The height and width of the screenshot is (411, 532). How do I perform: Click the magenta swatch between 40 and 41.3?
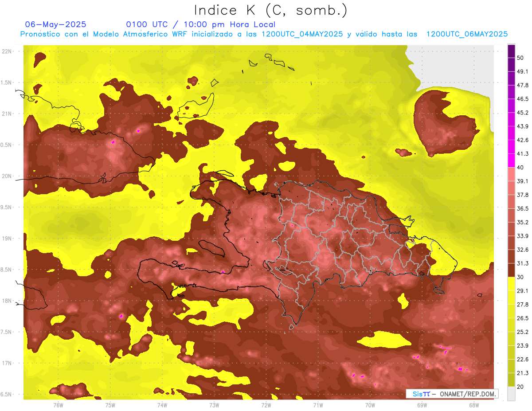pos(511,160)
